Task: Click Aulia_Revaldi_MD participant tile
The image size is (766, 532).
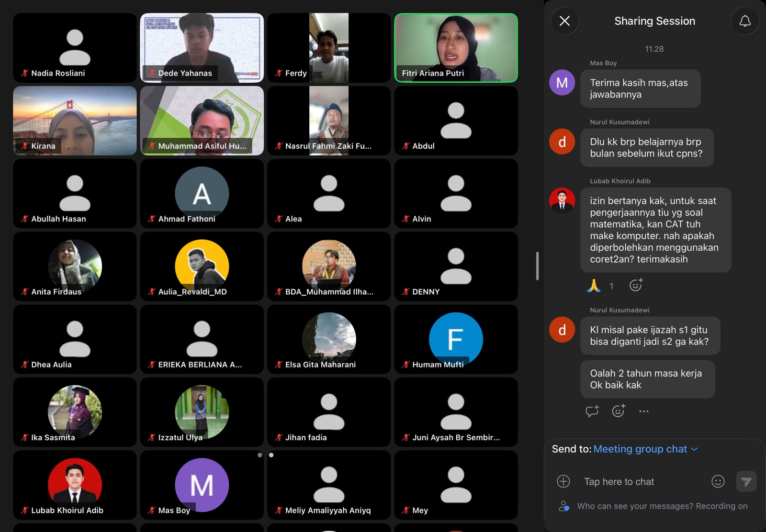Action: [x=202, y=266]
